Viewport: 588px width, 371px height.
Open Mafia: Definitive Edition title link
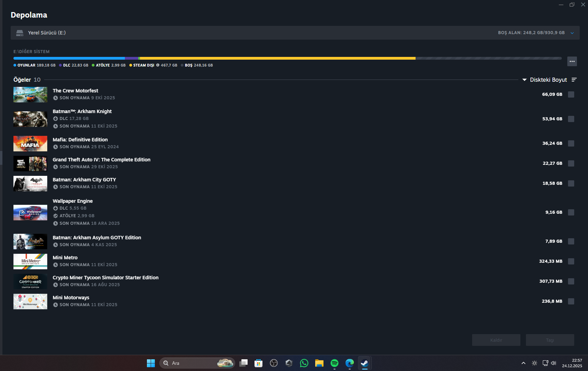coord(80,140)
